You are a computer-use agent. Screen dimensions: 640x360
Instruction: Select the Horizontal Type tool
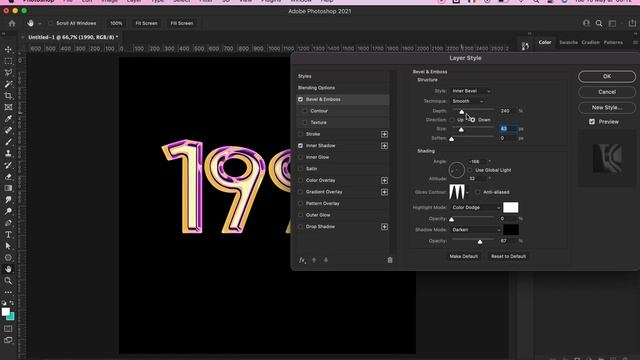(8, 235)
